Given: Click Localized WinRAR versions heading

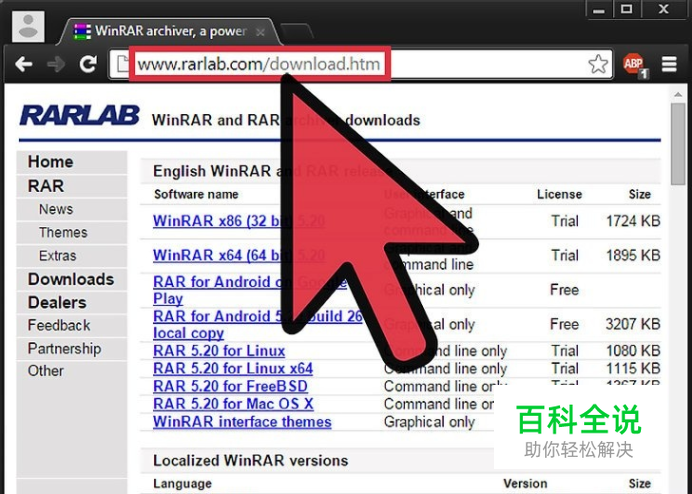Looking at the screenshot, I should (250, 461).
